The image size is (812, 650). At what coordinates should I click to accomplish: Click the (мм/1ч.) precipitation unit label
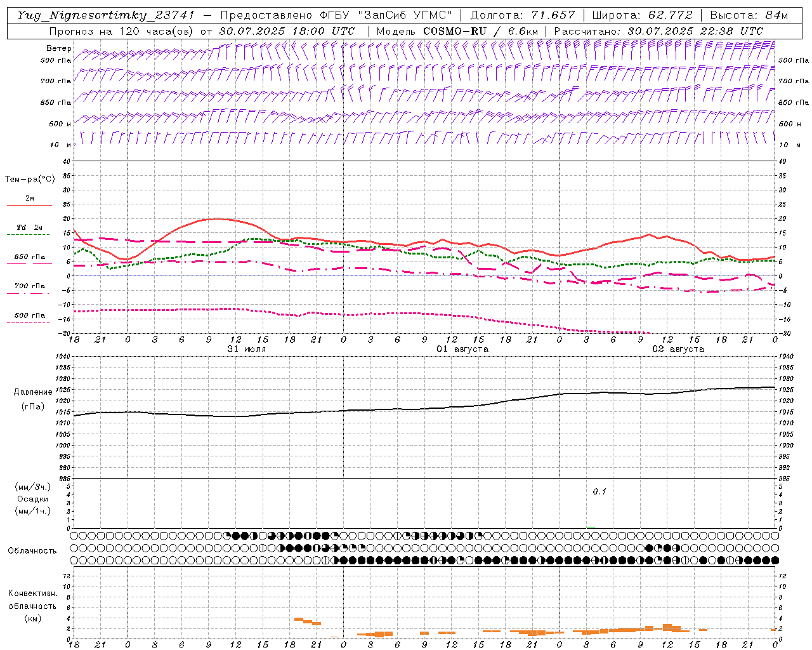[x=33, y=511]
